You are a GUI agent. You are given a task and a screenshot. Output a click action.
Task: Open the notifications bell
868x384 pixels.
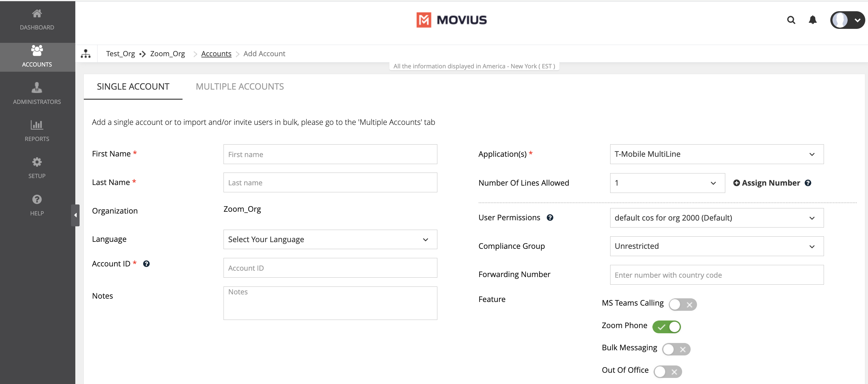[812, 20]
